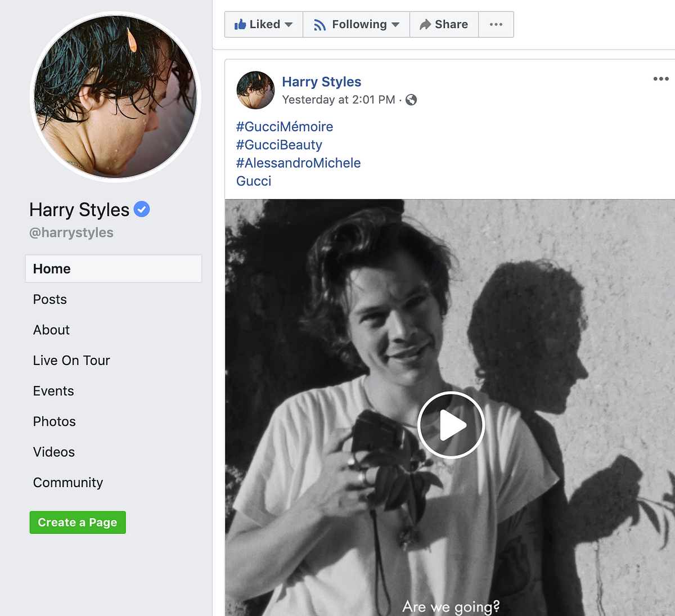Expand the Following dropdown arrow
This screenshot has height=616, width=675.
395,25
